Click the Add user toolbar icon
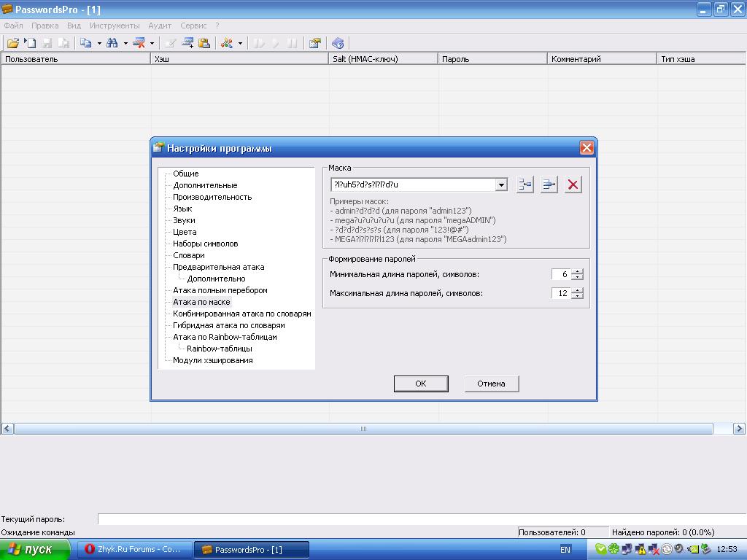The width and height of the screenshot is (747, 560). coord(187,43)
